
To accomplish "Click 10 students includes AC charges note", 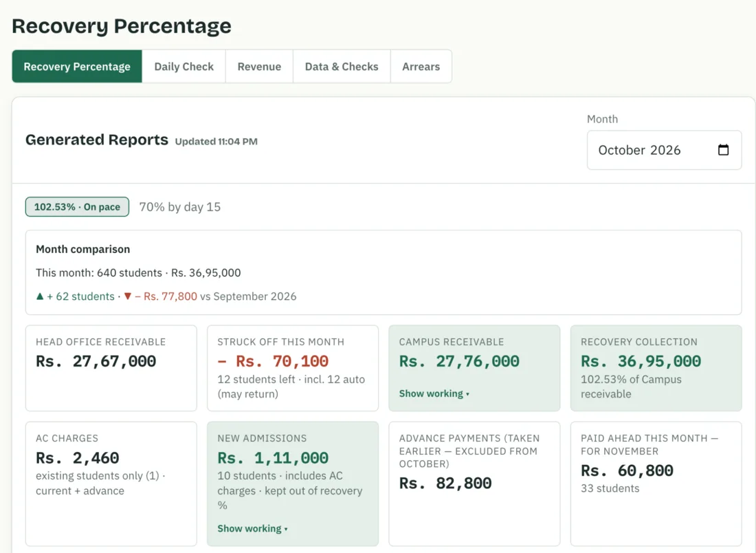I will [x=290, y=490].
